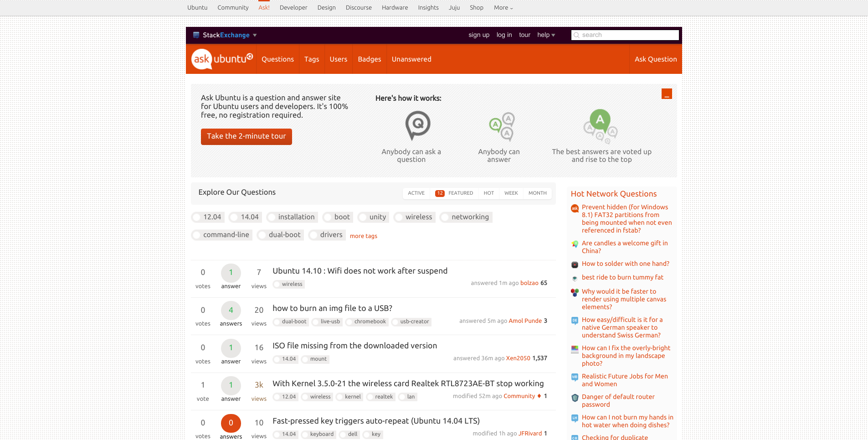Open the Questions nav item
The height and width of the screenshot is (440, 868).
click(x=277, y=59)
